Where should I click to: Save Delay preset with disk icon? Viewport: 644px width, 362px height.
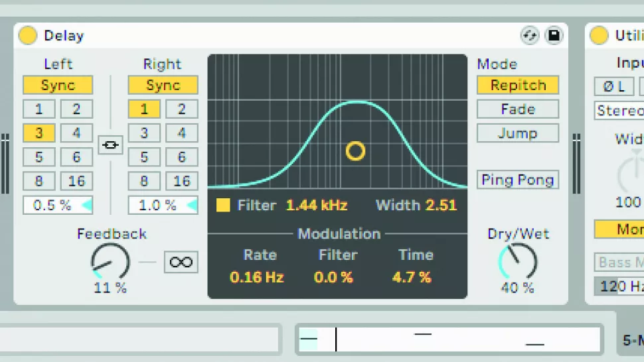tap(554, 36)
